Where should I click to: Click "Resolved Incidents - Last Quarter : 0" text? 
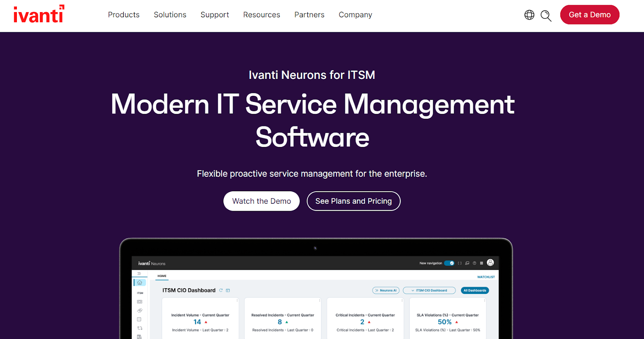pos(283,330)
